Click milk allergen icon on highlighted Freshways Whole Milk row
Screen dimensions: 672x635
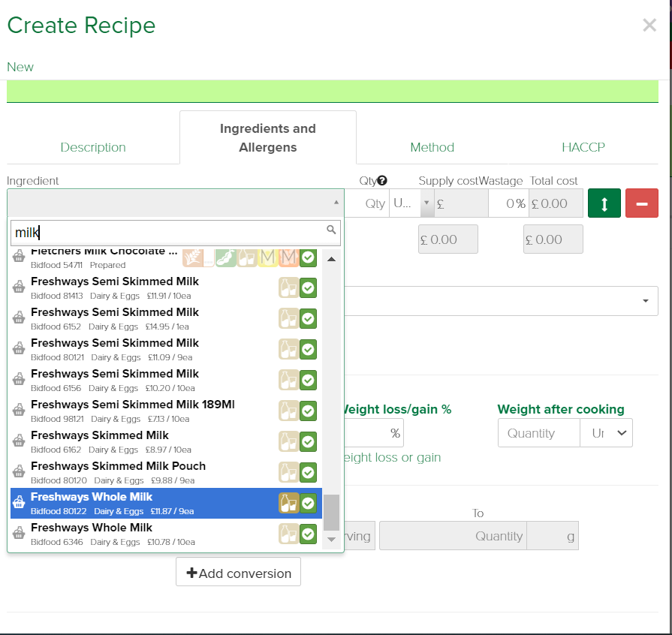click(x=288, y=503)
